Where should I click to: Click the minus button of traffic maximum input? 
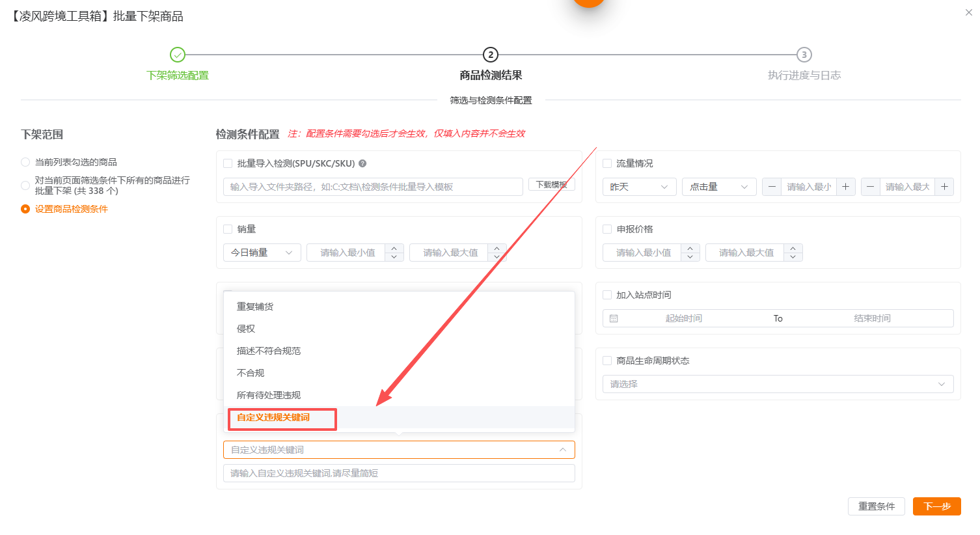click(870, 187)
